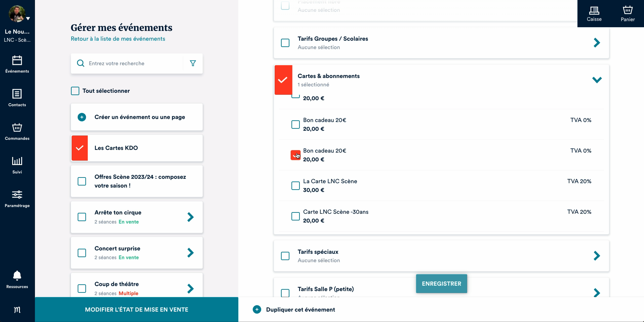The image size is (644, 322).
Task: Go to Commandes in the sidebar
Action: (17, 131)
